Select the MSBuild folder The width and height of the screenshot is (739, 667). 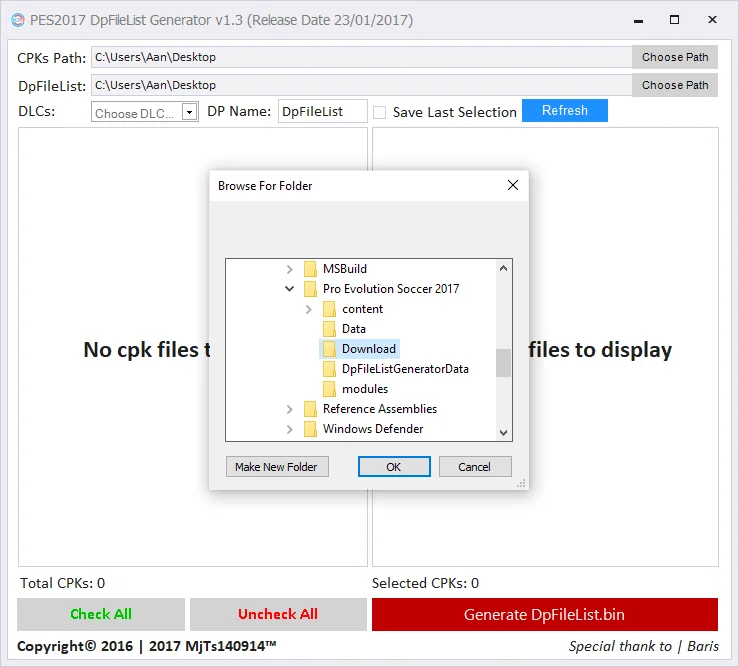pyautogui.click(x=345, y=269)
